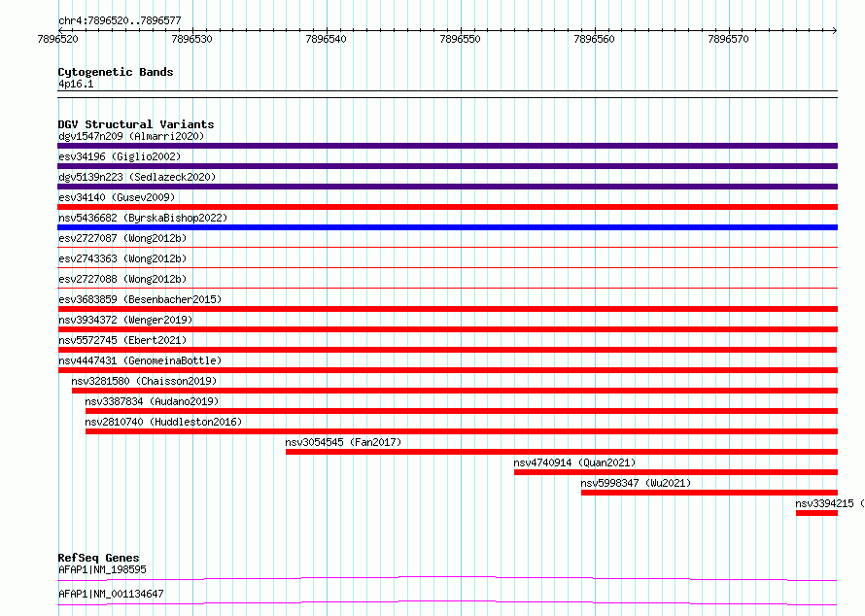Image resolution: width=865 pixels, height=616 pixels.
Task: Select the esv34196 (Giglio2002) variant label
Action: coord(120,156)
